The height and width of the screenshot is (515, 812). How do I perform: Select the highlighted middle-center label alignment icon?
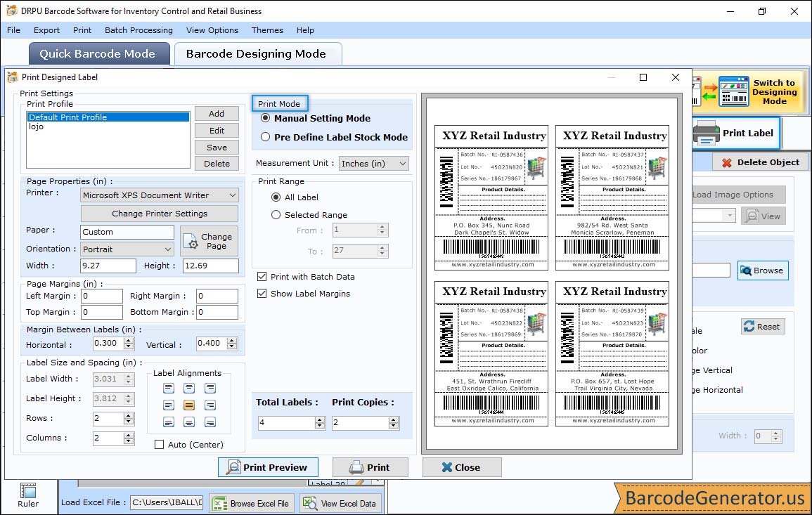189,405
